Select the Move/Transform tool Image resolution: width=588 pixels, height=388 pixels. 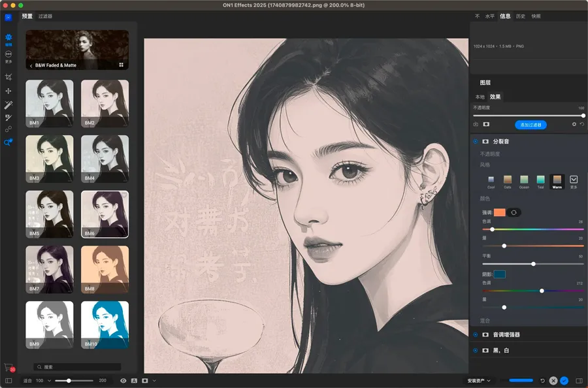(8, 91)
